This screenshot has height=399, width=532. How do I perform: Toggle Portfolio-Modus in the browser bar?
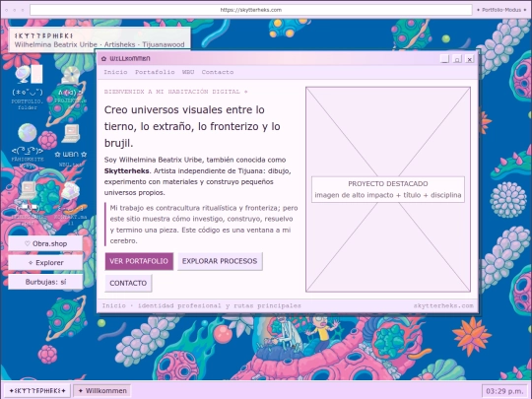500,10
